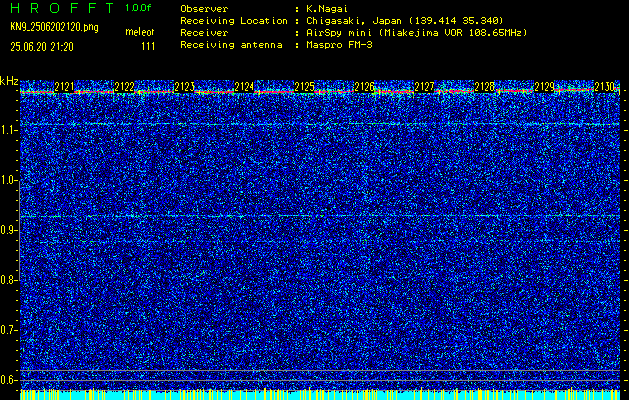Click the Receiving Location label
The image size is (629, 400).
tap(234, 21)
